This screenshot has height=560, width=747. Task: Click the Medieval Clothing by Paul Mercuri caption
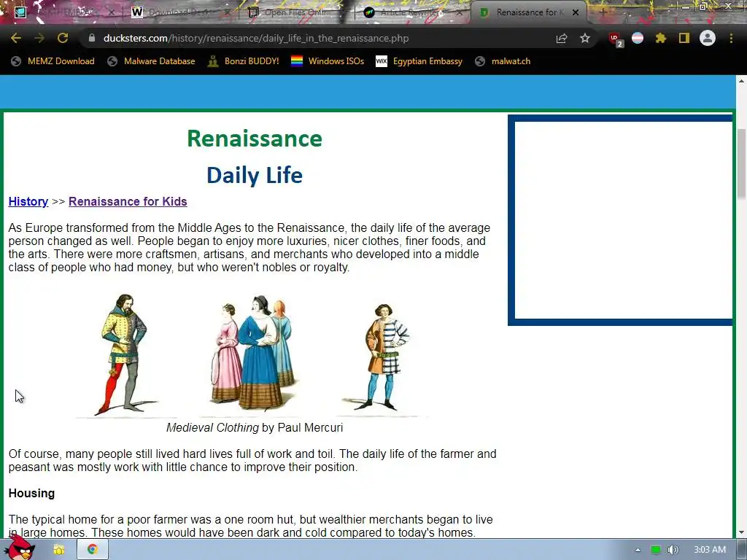pyautogui.click(x=255, y=427)
